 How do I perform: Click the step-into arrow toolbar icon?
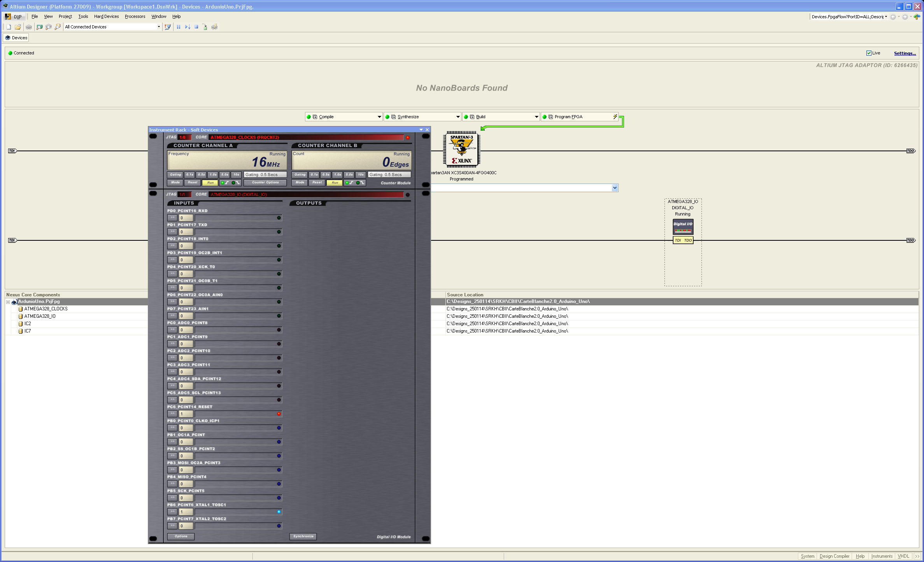pos(188,27)
